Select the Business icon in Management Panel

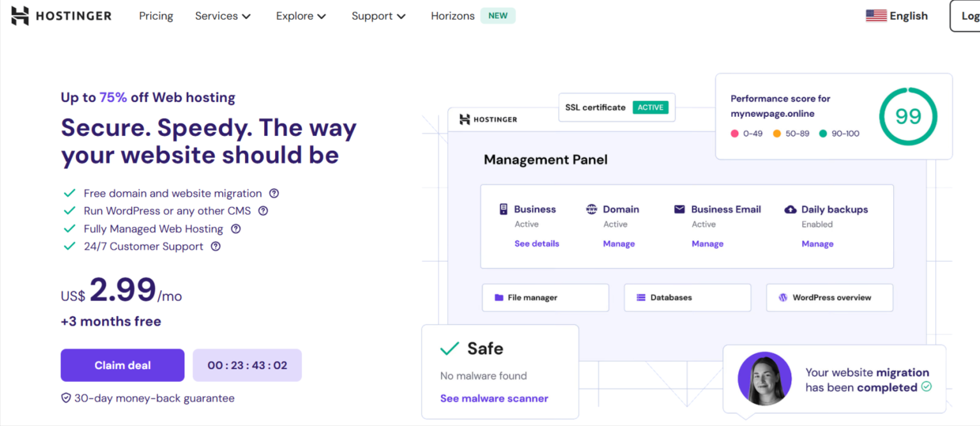pyautogui.click(x=505, y=209)
